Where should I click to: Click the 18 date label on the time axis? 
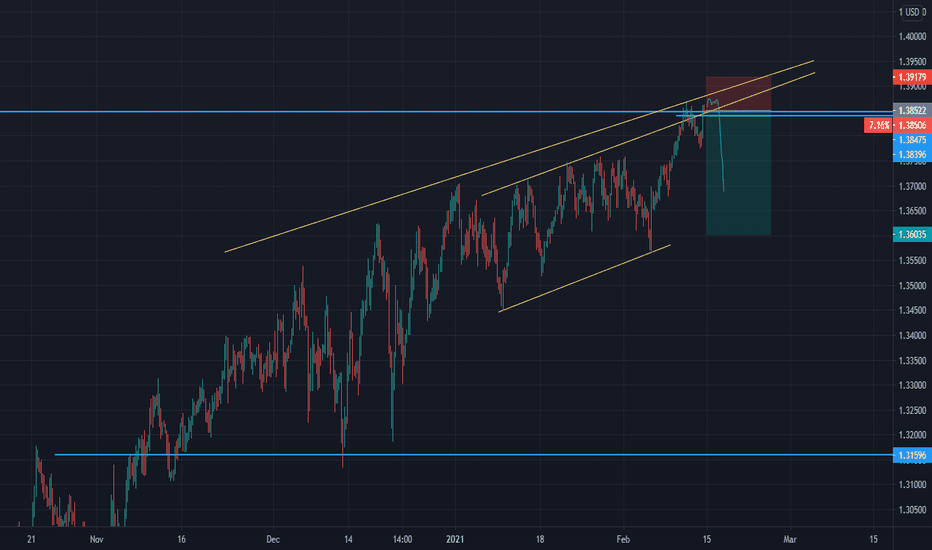540,540
